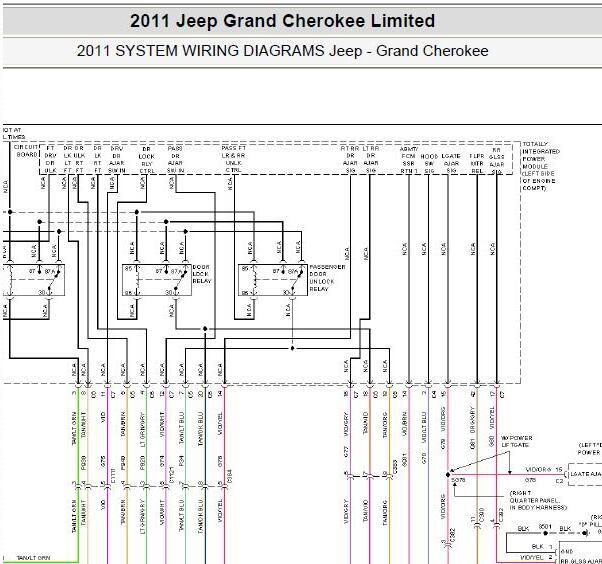
Task: Click the C1121 connector label
Action: 172,475
